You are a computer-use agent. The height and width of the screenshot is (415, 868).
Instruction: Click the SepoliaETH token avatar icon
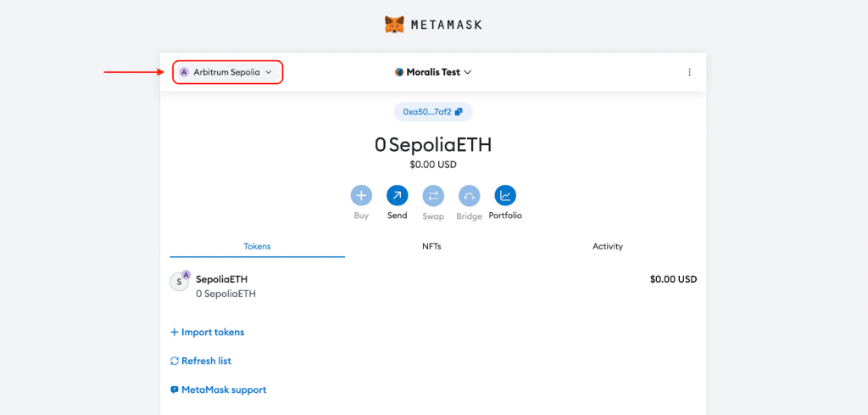180,282
